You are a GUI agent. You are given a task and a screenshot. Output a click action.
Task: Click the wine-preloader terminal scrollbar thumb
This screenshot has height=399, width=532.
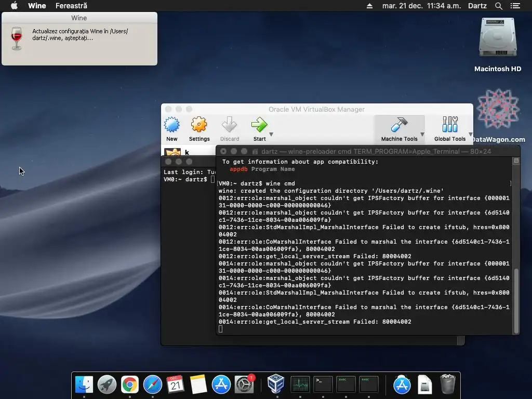(x=516, y=301)
